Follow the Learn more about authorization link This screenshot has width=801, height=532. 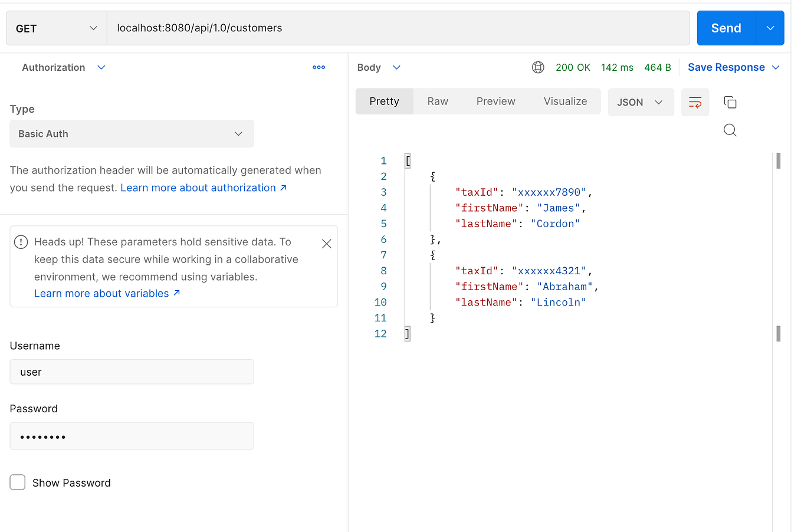tap(198, 187)
